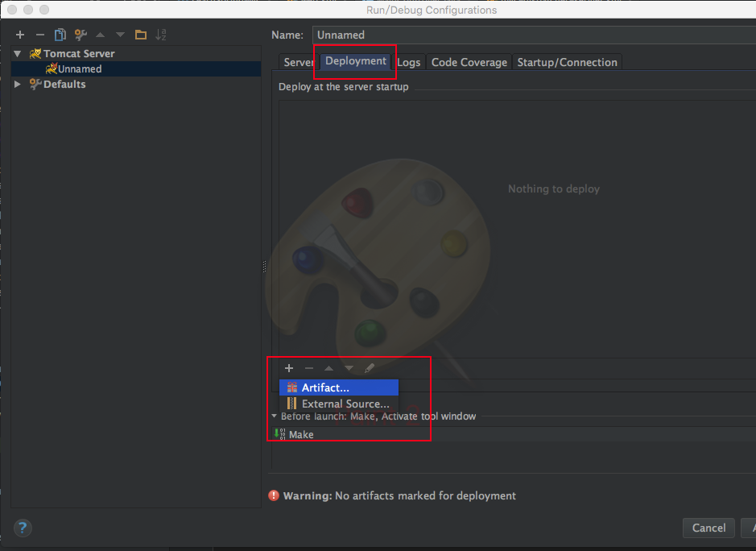Open the Logs tab
The image size is (756, 551).
(408, 62)
